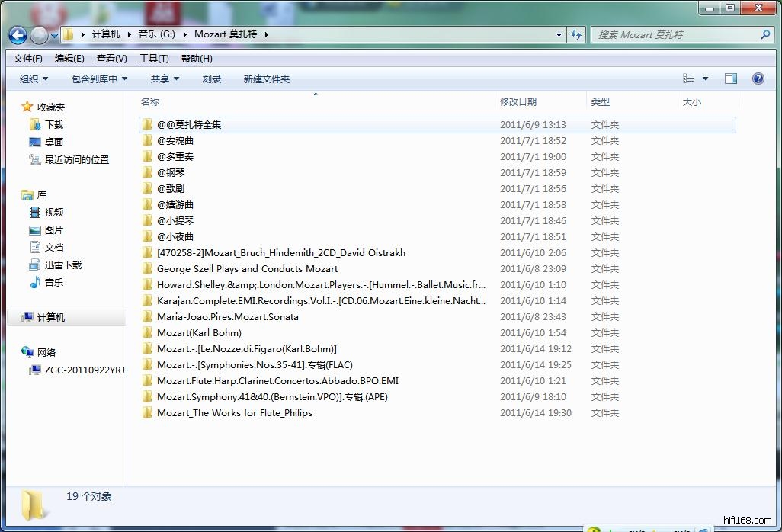The width and height of the screenshot is (782, 532).
Task: Click the search magnifier icon
Action: point(765,34)
